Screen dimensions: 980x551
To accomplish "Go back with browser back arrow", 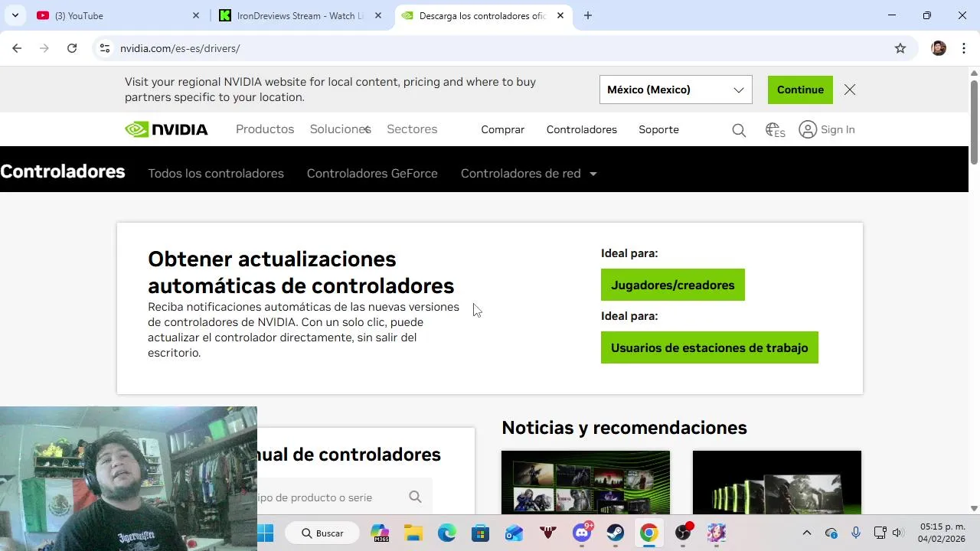I will point(17,48).
